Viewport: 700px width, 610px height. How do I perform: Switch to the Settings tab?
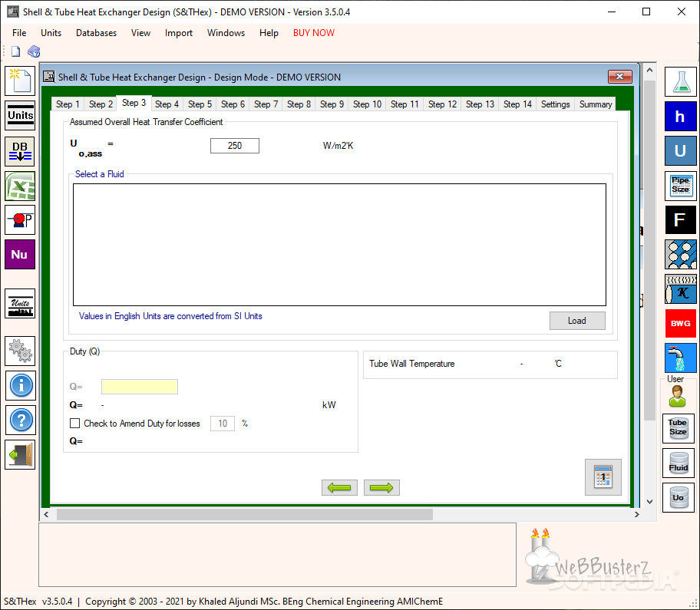[556, 104]
